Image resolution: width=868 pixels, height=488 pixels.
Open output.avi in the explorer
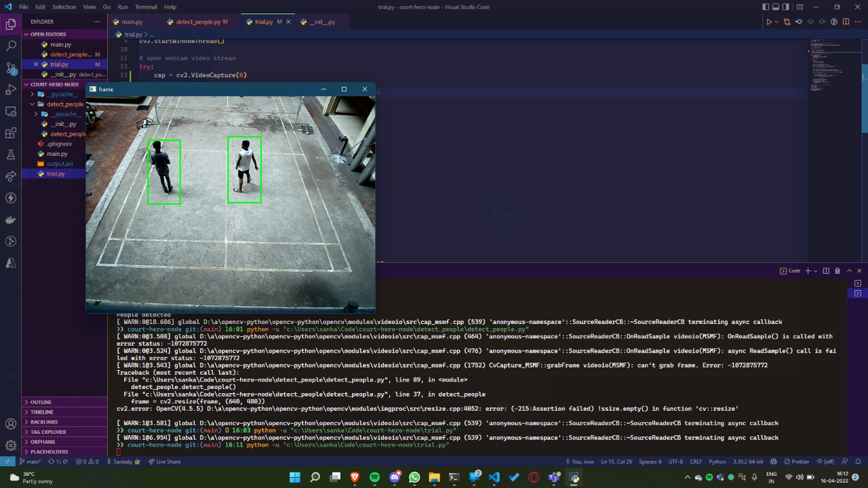tap(60, 164)
